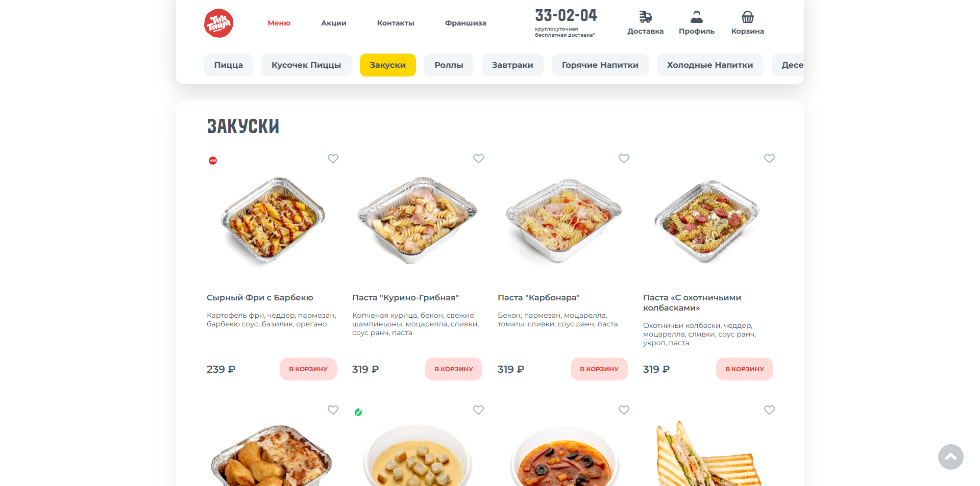The image size is (980, 486).
Task: Add Паста Карбонара to the cart
Action: tap(599, 369)
